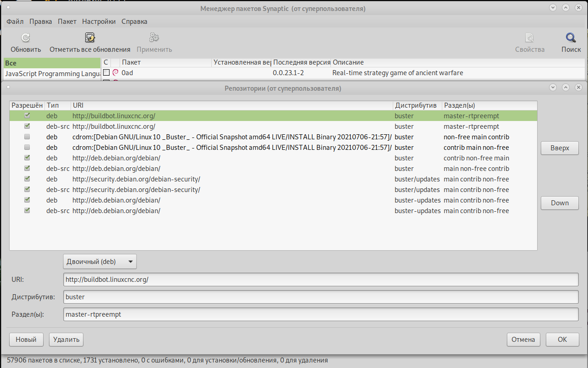Click 'main non-free contrib' sections cell
588x368 pixels.
click(476, 168)
